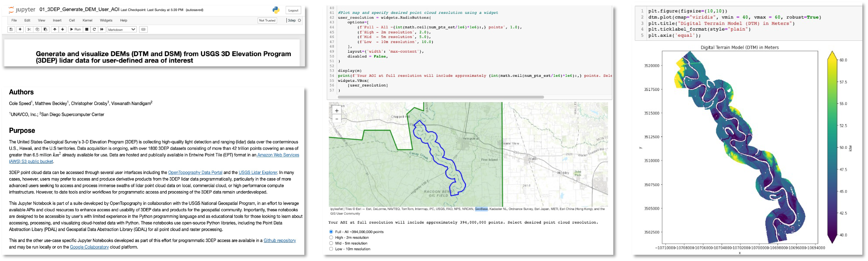The height and width of the screenshot is (261, 868).
Task: Paste cells below using the toolbar icon
Action: coord(46,29)
